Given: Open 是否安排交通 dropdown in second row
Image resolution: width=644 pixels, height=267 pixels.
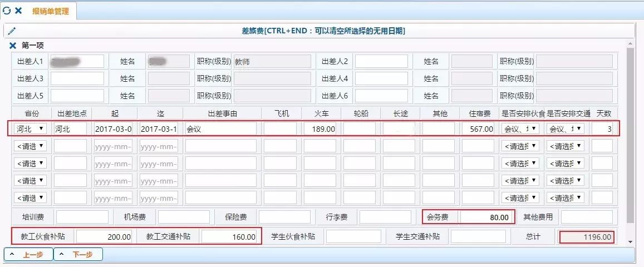Looking at the screenshot, I should [x=566, y=146].
